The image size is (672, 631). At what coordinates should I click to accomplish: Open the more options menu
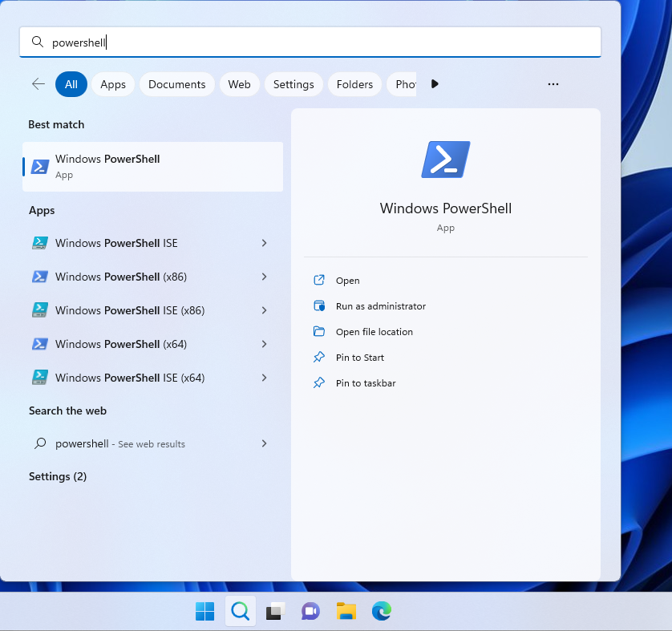click(553, 83)
